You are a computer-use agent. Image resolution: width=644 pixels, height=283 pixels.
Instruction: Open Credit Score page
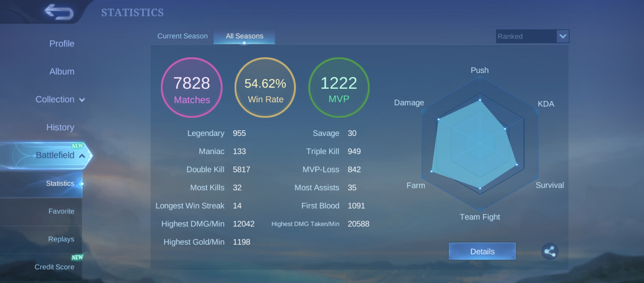click(x=54, y=267)
